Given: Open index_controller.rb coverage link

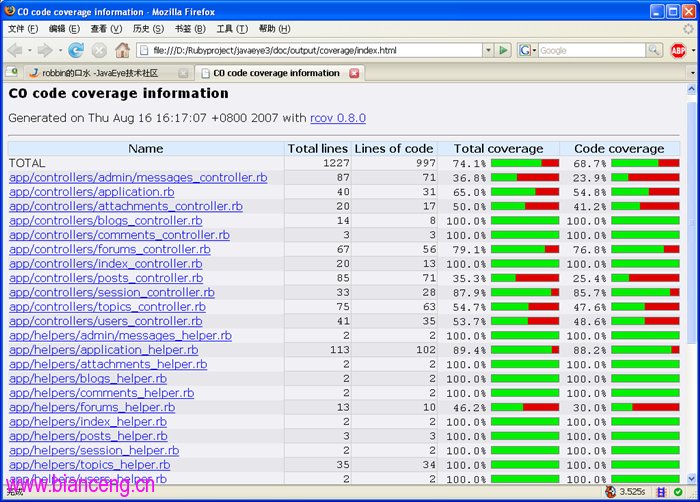Looking at the screenshot, I should [x=105, y=264].
